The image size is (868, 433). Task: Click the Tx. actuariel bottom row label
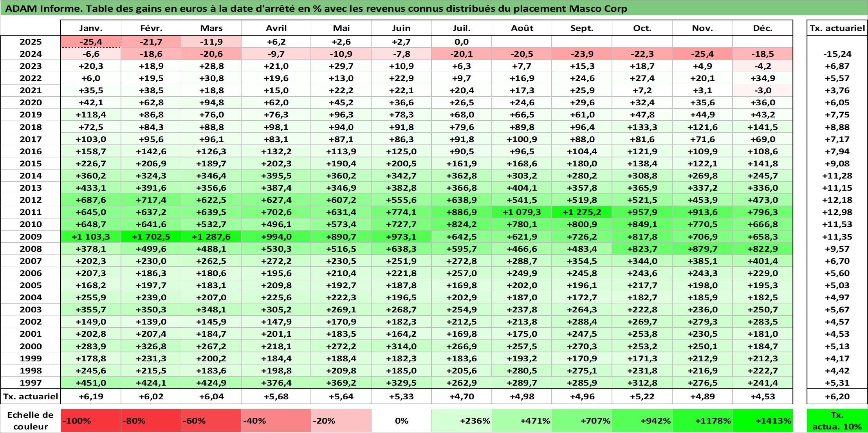31,397
